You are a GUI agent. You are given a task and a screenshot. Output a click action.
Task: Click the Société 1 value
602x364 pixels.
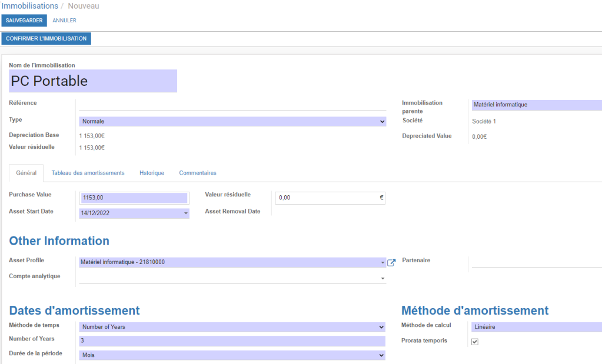pos(484,121)
